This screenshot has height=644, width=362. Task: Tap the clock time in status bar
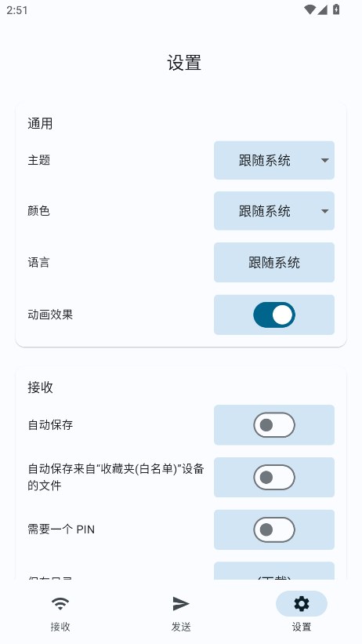click(x=17, y=10)
